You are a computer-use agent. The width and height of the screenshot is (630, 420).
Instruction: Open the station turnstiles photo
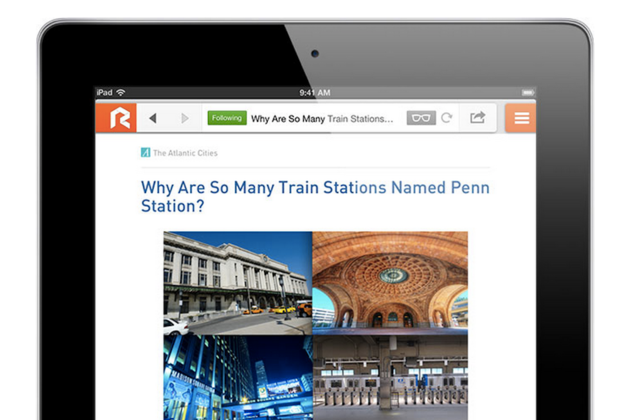pos(390,376)
